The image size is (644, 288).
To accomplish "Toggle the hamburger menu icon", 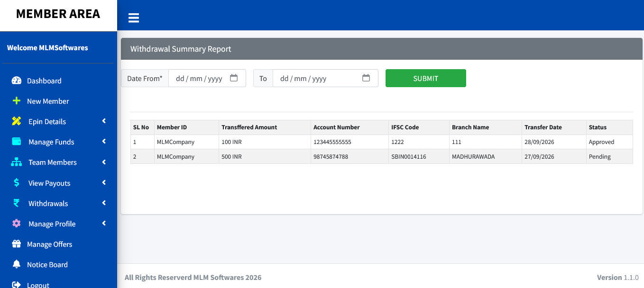I will pyautogui.click(x=134, y=18).
